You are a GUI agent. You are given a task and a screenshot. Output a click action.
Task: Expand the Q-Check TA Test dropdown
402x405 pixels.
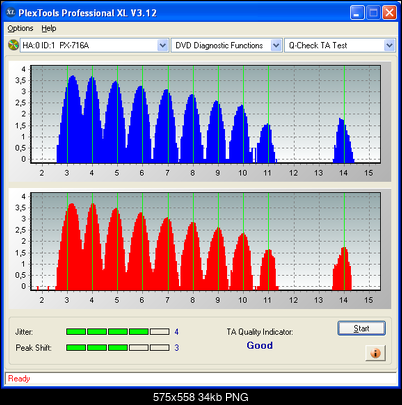pos(389,45)
